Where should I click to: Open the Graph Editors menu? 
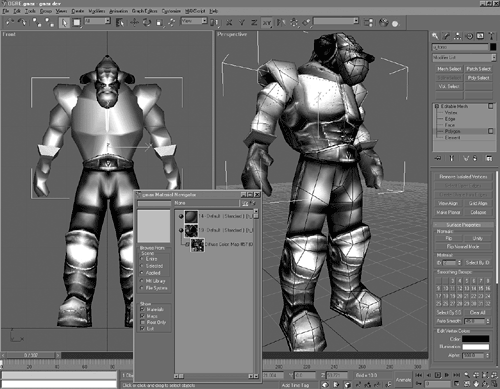coord(144,11)
